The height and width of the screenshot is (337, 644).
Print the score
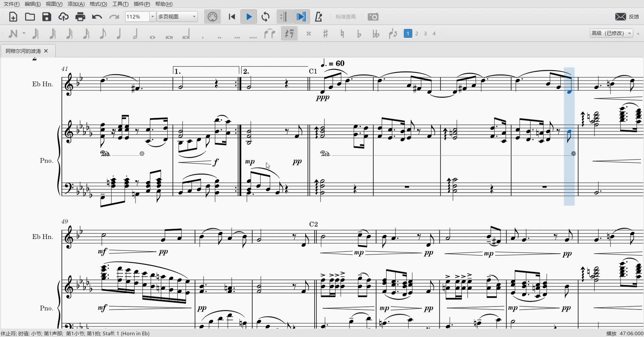[80, 17]
